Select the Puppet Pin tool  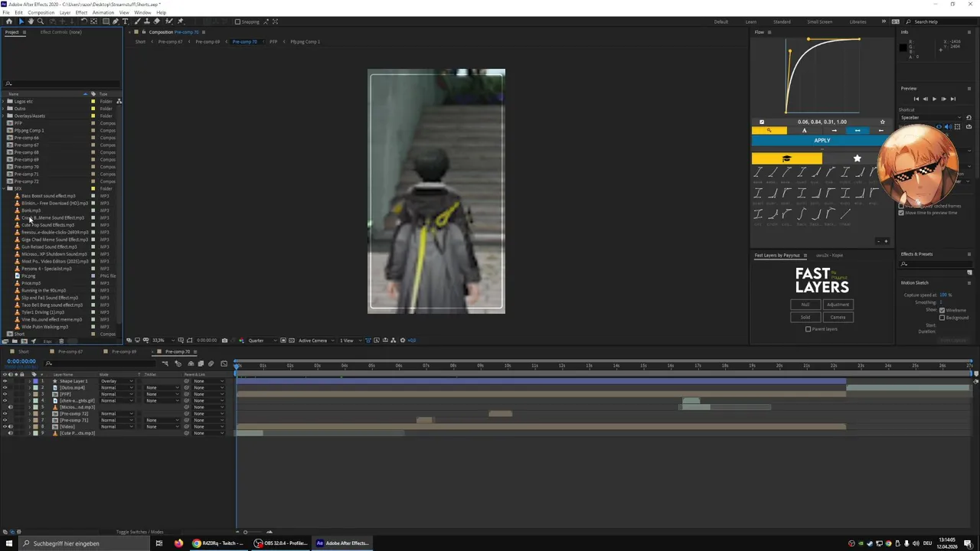pos(180,21)
